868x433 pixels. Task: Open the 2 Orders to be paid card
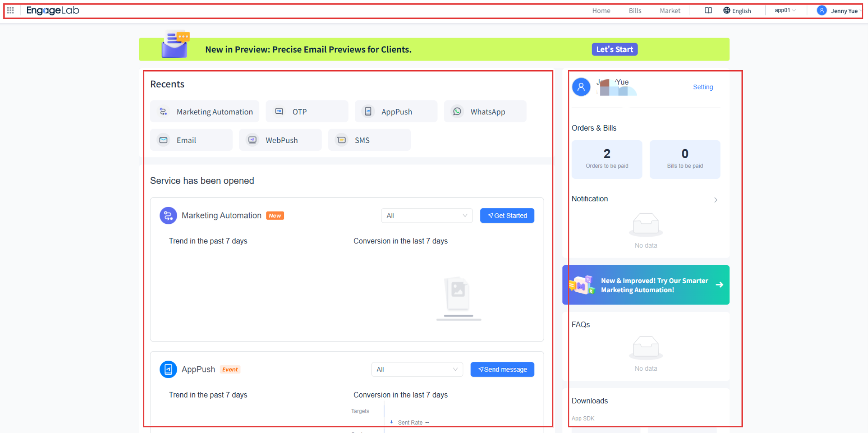[x=607, y=160]
